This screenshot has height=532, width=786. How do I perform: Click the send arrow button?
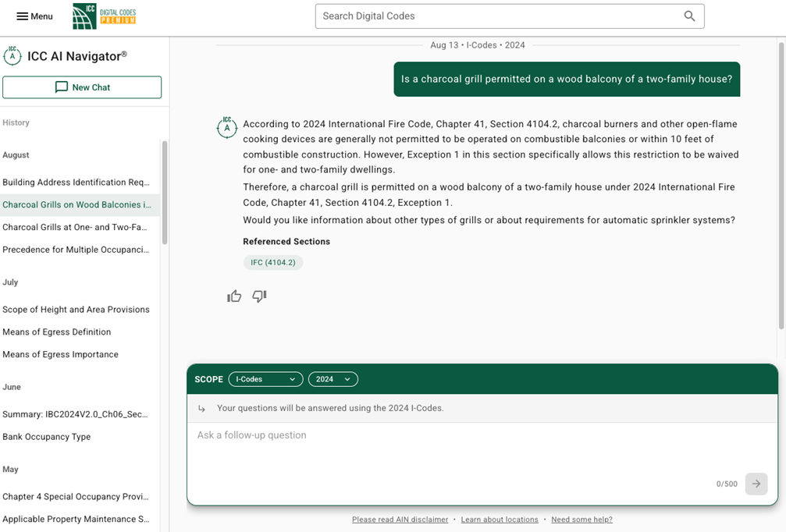coord(756,484)
